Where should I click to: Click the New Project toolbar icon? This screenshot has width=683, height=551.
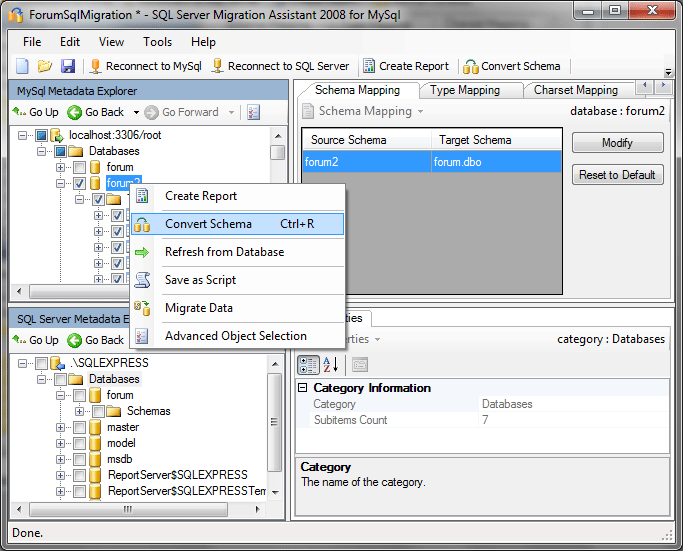tap(23, 66)
